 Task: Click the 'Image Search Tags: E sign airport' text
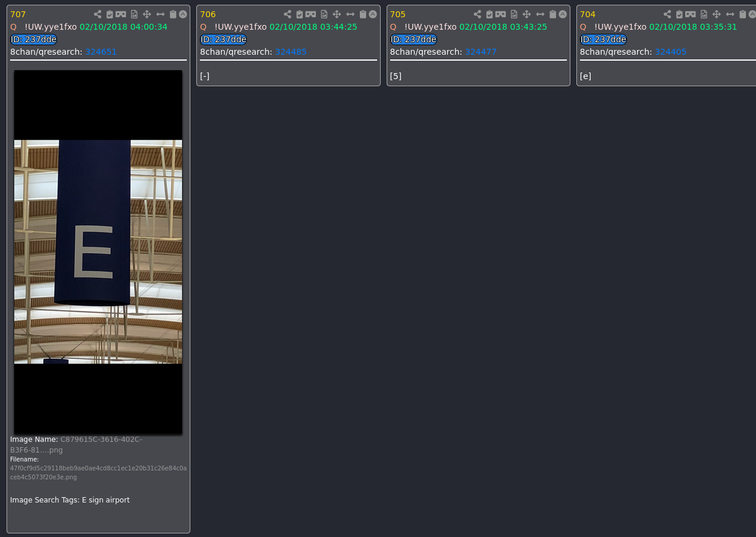click(x=70, y=500)
